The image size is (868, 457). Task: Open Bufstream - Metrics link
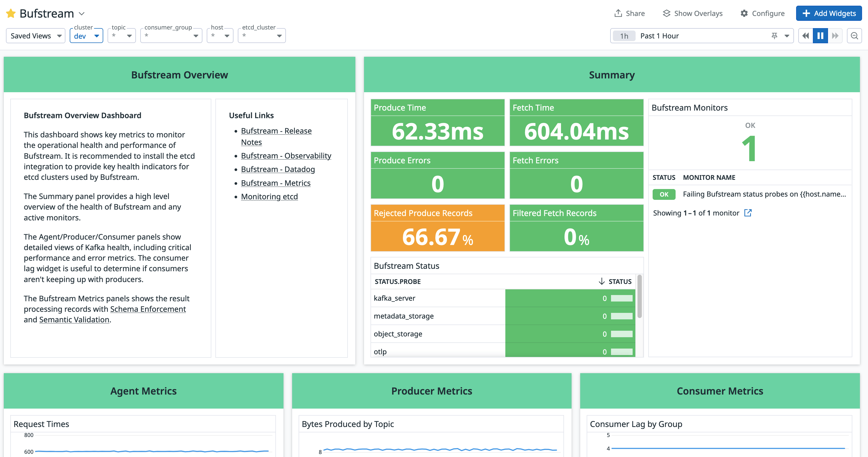276,183
